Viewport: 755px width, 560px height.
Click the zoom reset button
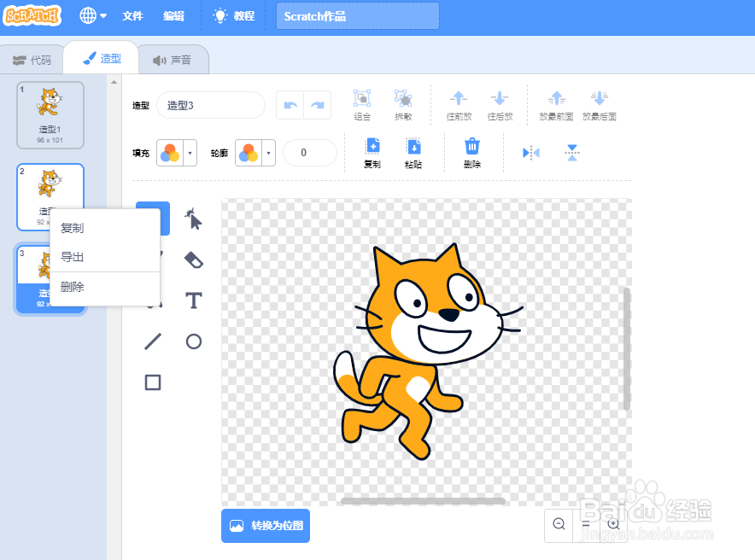(x=586, y=524)
